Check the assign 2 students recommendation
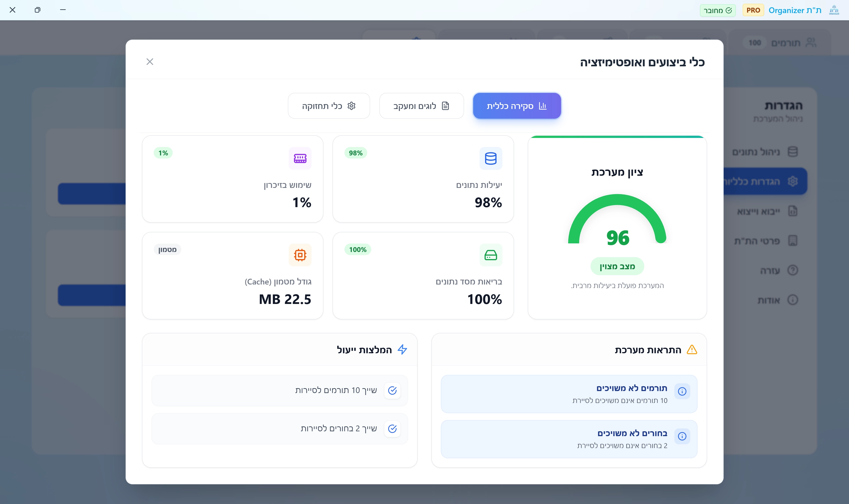This screenshot has height=504, width=849. pyautogui.click(x=392, y=429)
